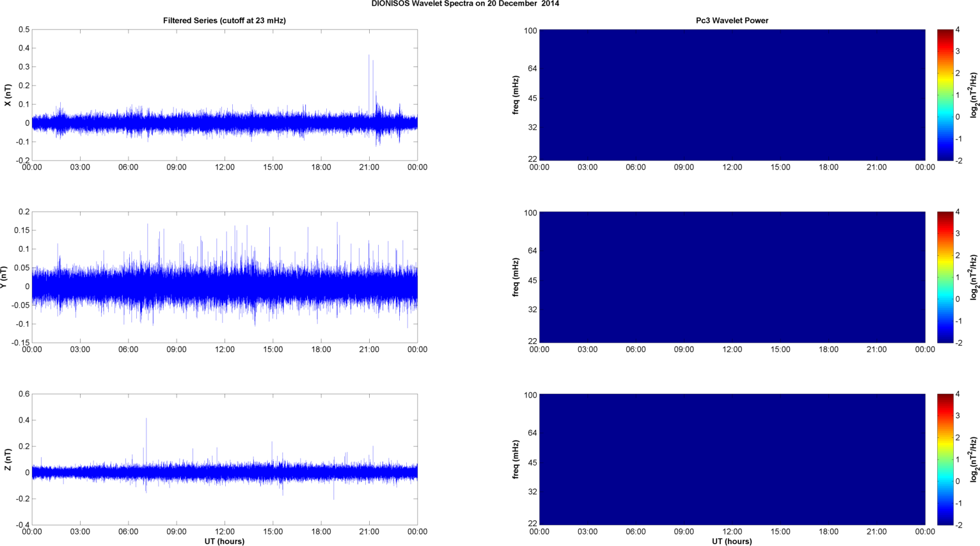Click the Z component wavelet power heatmap
This screenshot has height=546, width=980.
[732, 459]
